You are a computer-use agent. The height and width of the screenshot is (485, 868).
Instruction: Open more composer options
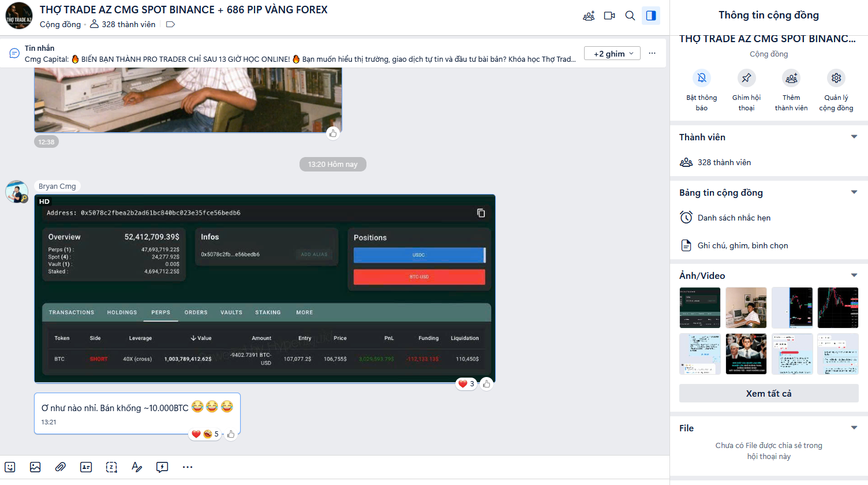[188, 467]
